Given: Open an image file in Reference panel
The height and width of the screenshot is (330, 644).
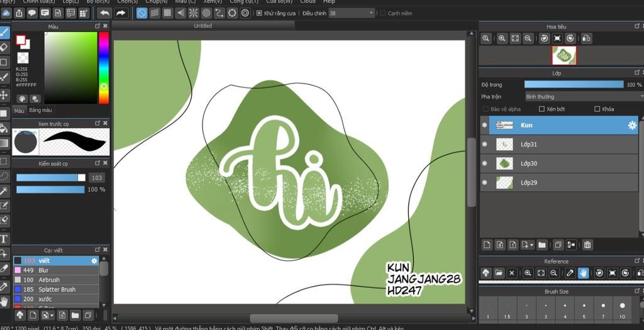Looking at the screenshot, I should tap(499, 273).
